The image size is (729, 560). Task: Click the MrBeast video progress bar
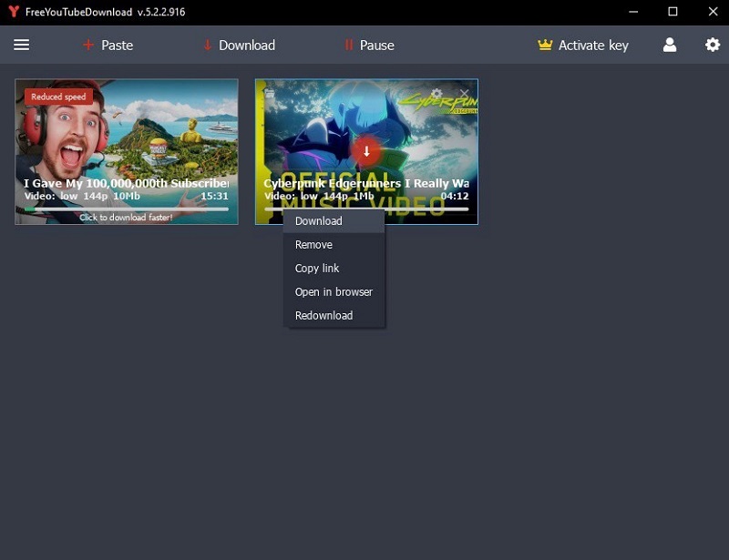(127, 209)
